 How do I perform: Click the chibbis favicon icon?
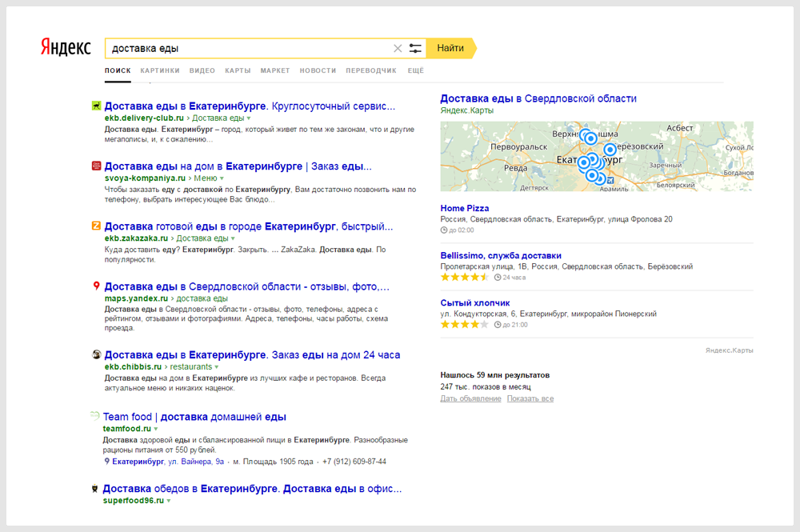click(97, 354)
